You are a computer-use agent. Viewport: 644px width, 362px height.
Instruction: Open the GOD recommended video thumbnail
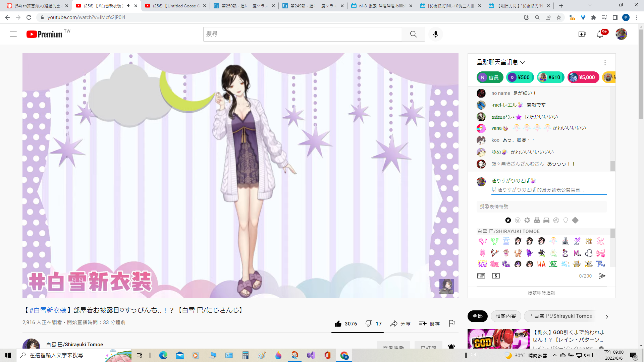coord(498,339)
